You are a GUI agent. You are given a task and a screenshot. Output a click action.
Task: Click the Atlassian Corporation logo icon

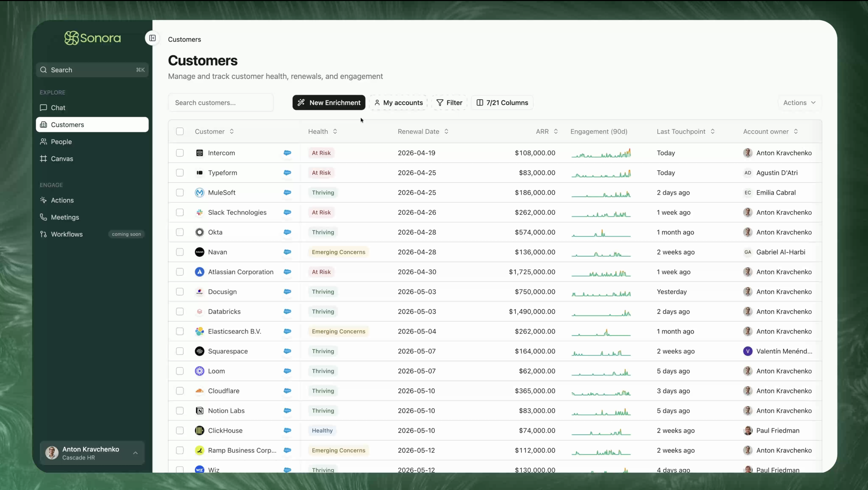(200, 272)
